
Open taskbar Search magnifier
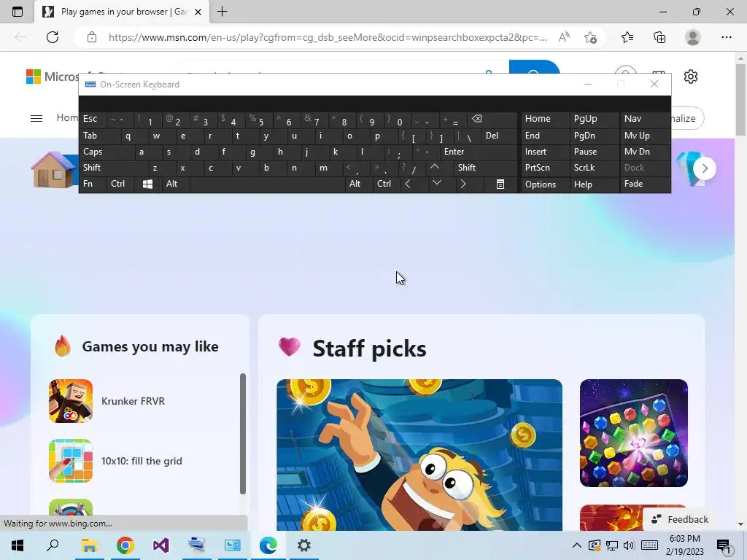[x=53, y=545]
